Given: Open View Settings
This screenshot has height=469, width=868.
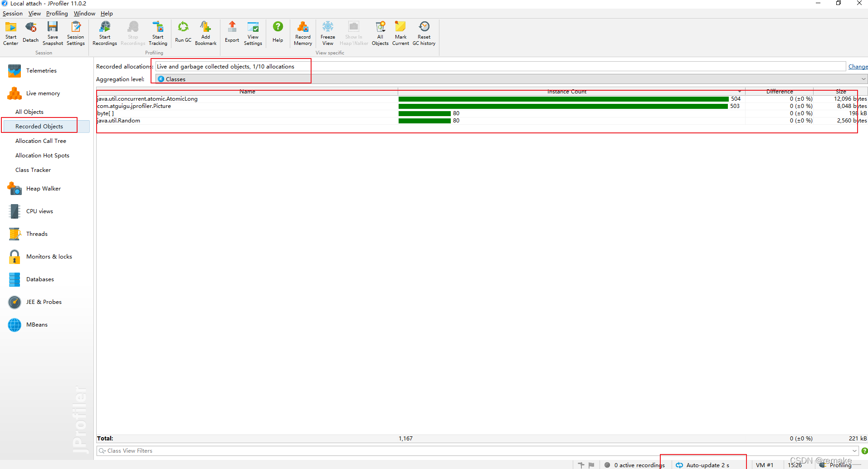Looking at the screenshot, I should 253,33.
